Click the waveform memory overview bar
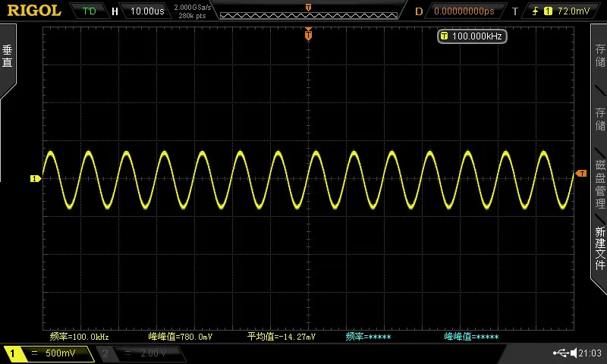 coord(309,15)
